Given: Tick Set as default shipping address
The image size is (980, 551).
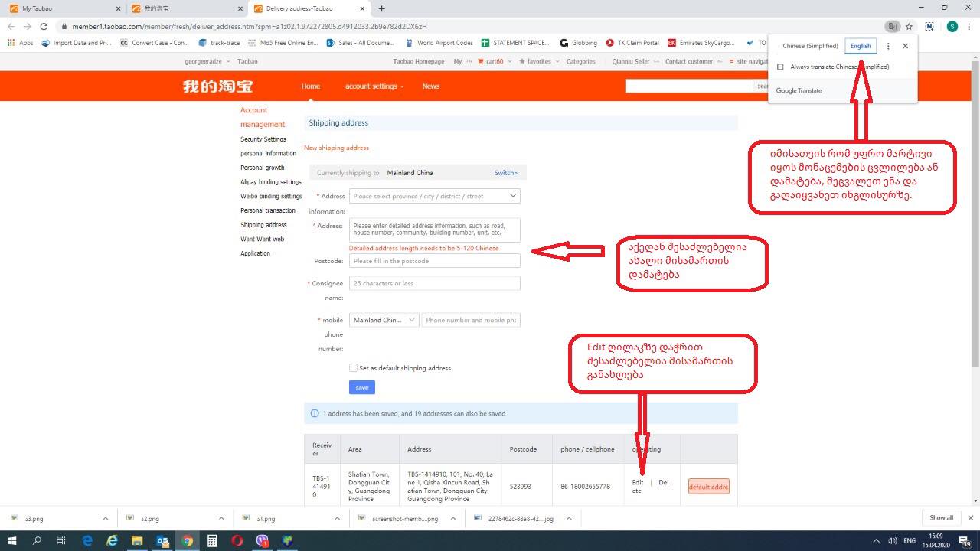Looking at the screenshot, I should click(353, 368).
